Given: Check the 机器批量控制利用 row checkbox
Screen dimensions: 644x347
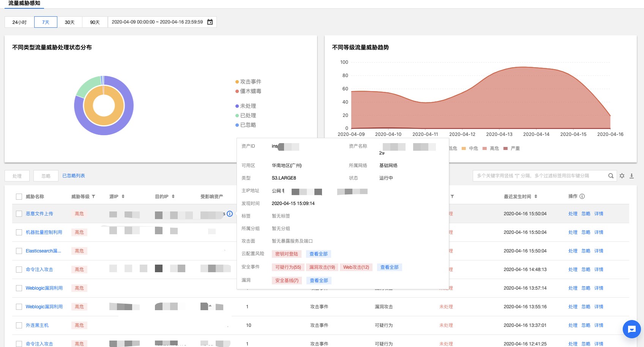Looking at the screenshot, I should click(19, 232).
